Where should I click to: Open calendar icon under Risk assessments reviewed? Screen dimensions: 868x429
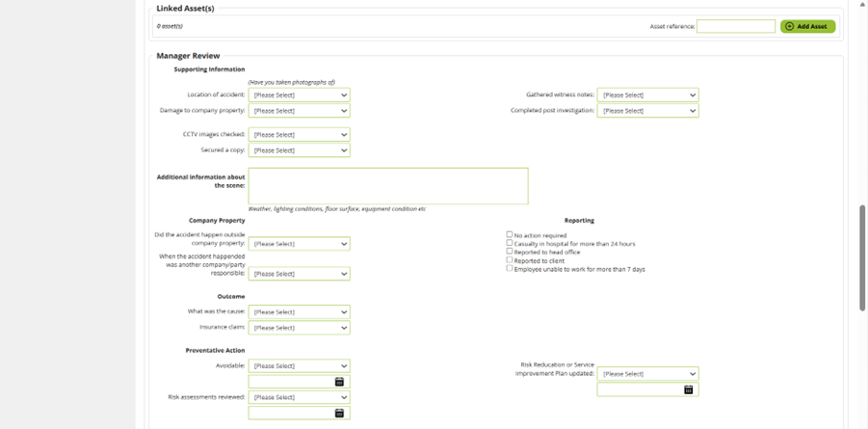pos(339,414)
